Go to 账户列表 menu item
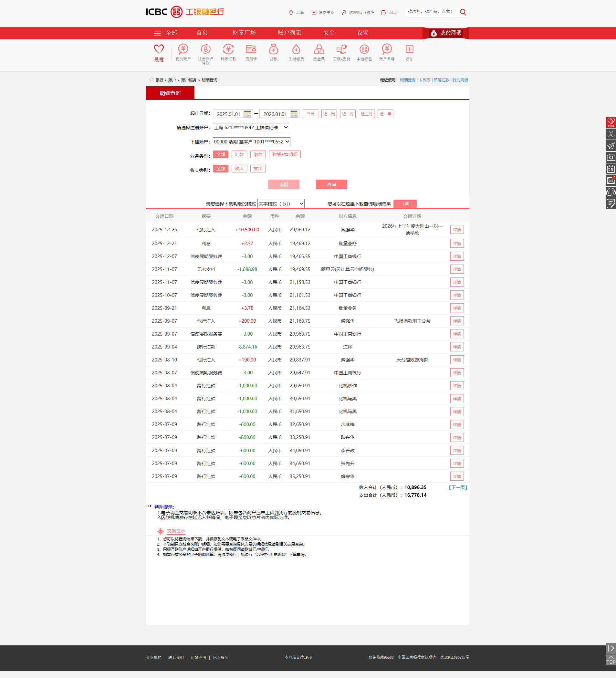The image size is (616, 678). (x=289, y=33)
